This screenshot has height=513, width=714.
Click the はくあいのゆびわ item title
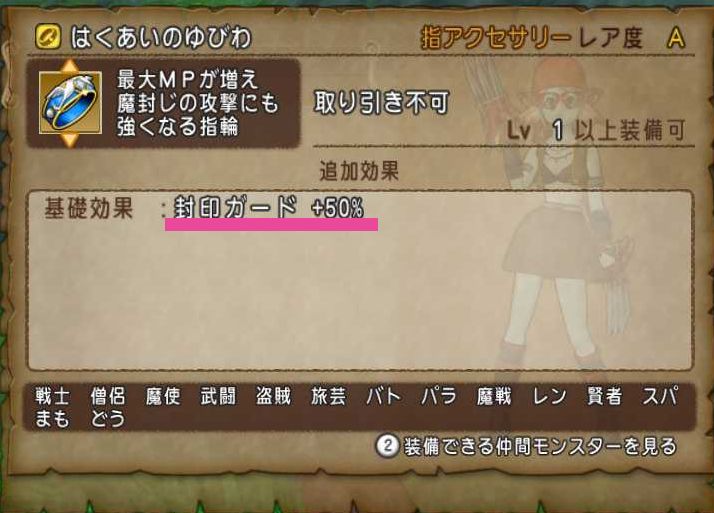(x=161, y=37)
